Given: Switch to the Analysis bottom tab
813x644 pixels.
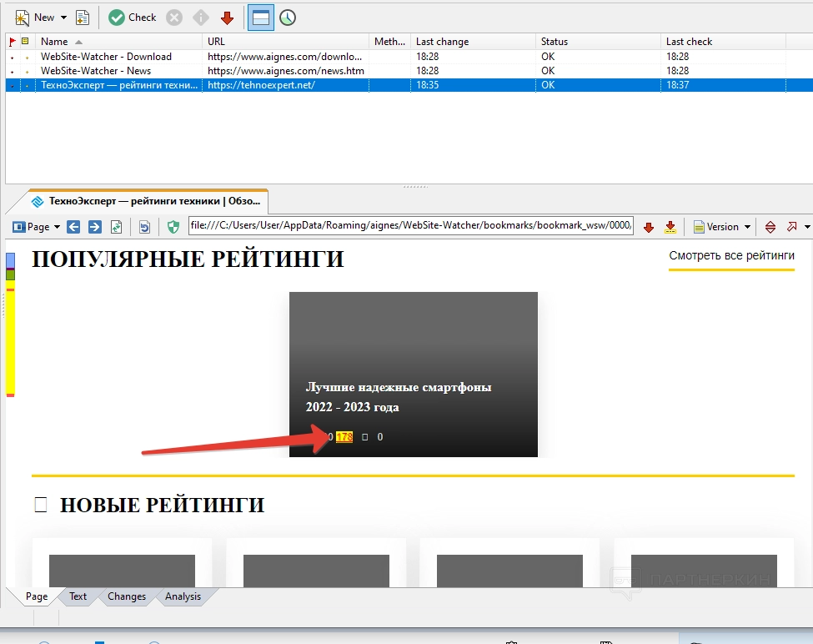Looking at the screenshot, I should point(183,596).
